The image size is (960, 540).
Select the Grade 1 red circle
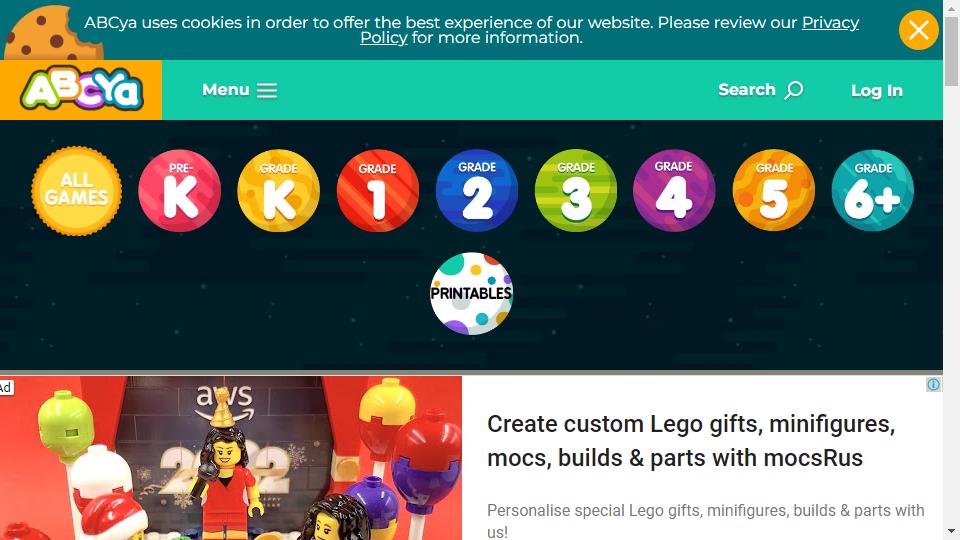point(378,190)
